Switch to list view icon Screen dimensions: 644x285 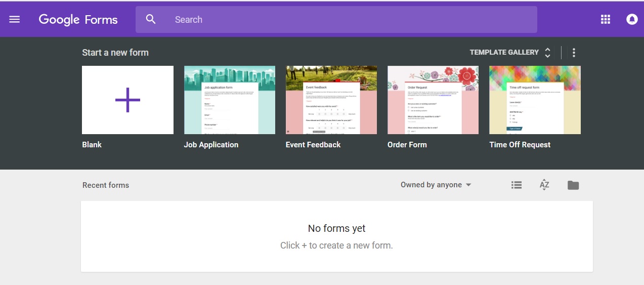click(x=517, y=185)
